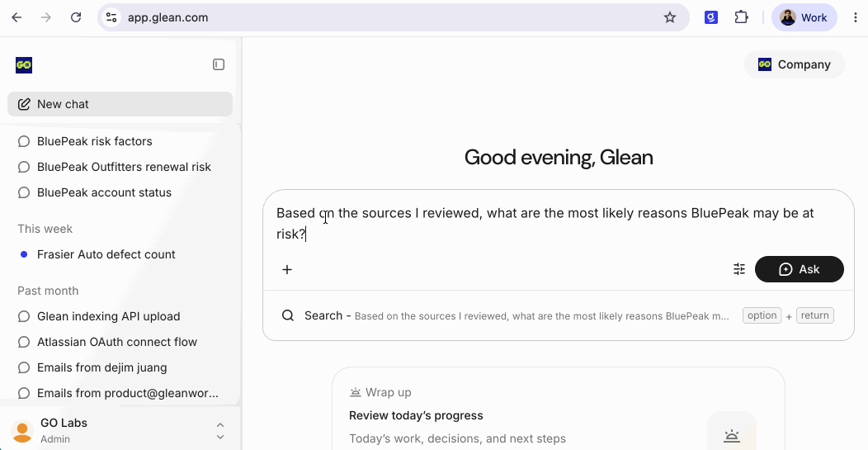Start a New chat

120,104
